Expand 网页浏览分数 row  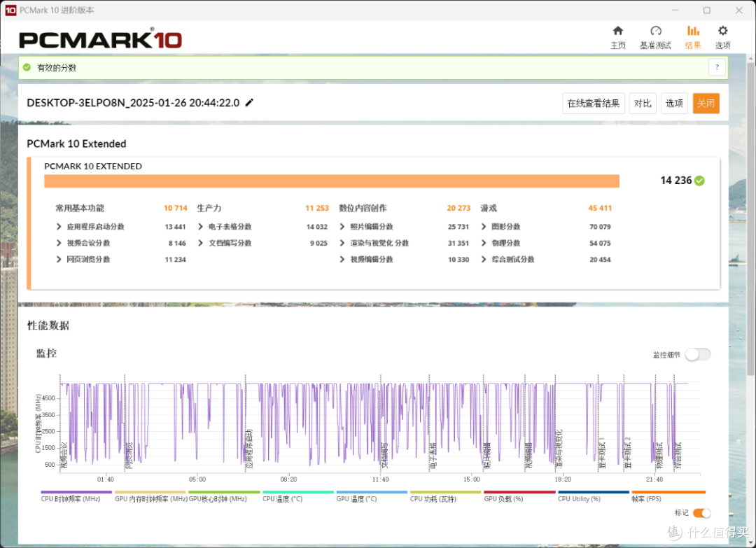click(x=59, y=259)
